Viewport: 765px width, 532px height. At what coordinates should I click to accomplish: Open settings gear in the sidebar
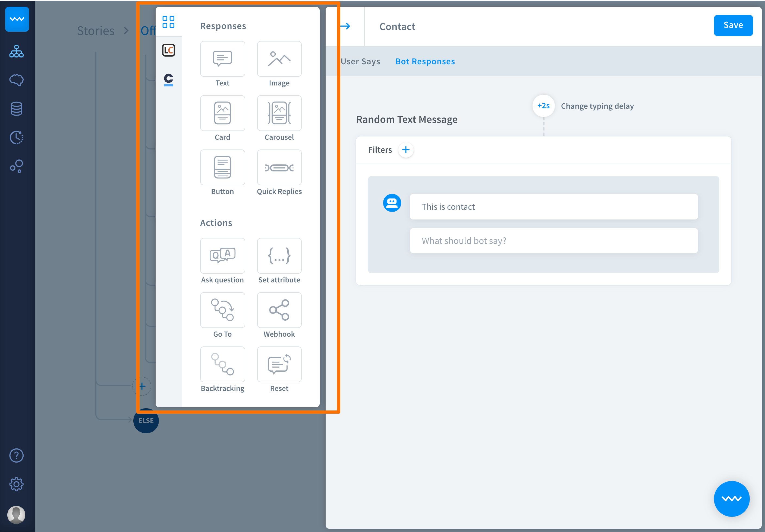[16, 484]
